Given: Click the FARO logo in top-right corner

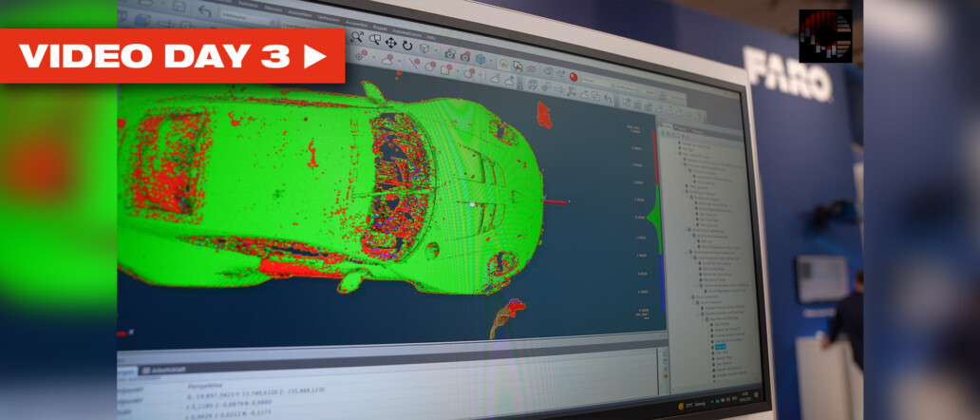Looking at the screenshot, I should coord(789,77).
